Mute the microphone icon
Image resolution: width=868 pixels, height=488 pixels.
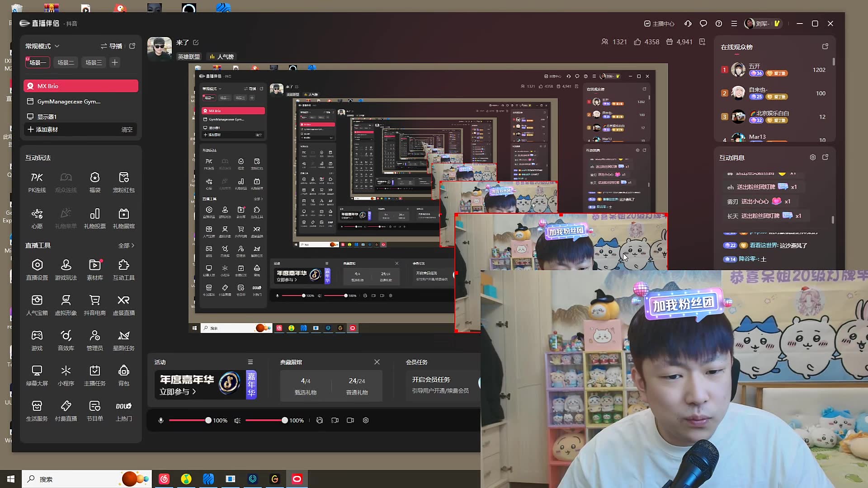coord(160,420)
